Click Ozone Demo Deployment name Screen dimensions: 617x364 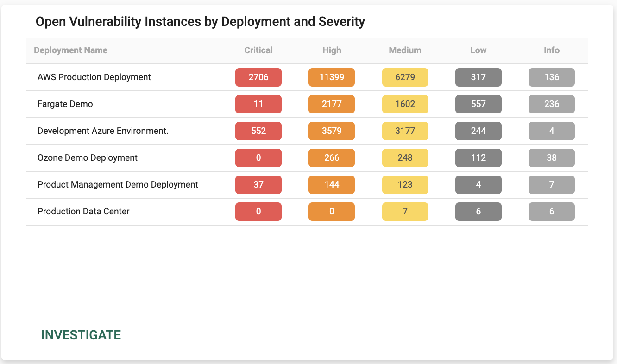pos(88,158)
